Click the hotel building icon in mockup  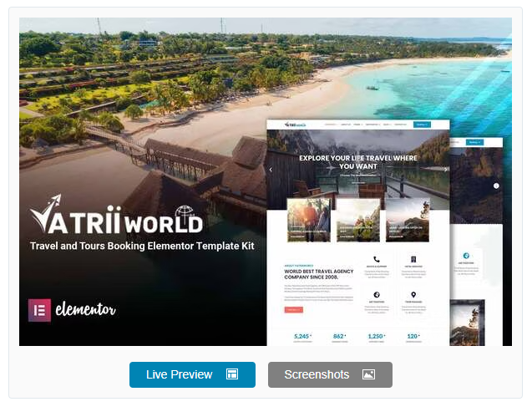click(x=413, y=259)
